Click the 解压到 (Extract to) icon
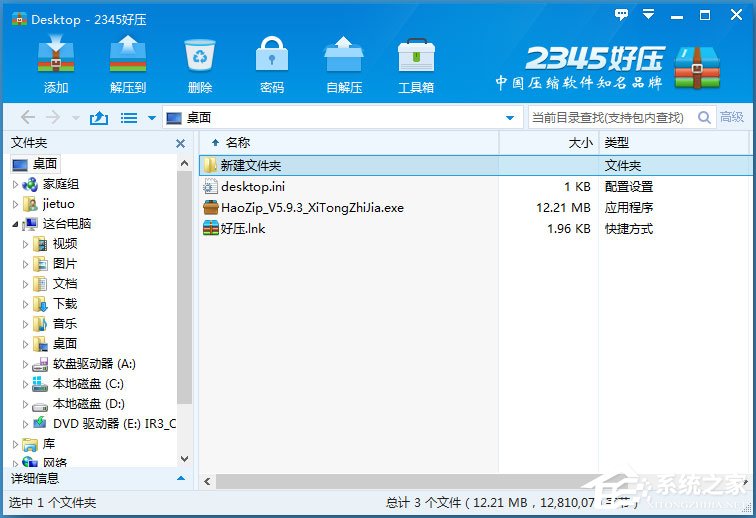756x518 pixels. click(128, 56)
